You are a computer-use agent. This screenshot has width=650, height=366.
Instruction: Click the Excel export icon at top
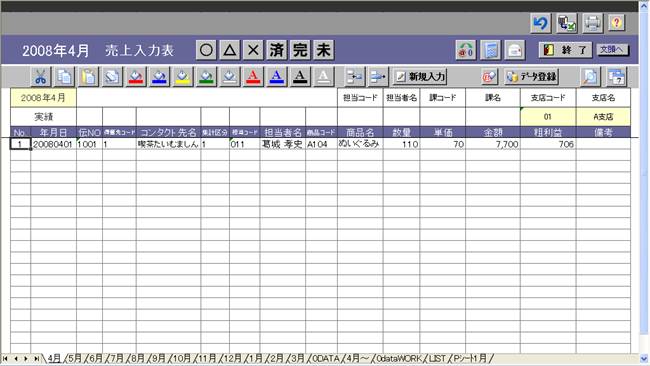coord(567,23)
